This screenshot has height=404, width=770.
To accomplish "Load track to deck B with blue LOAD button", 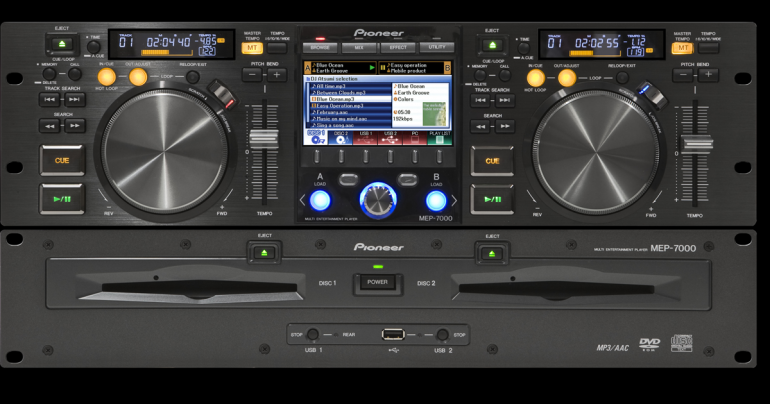I will [436, 200].
